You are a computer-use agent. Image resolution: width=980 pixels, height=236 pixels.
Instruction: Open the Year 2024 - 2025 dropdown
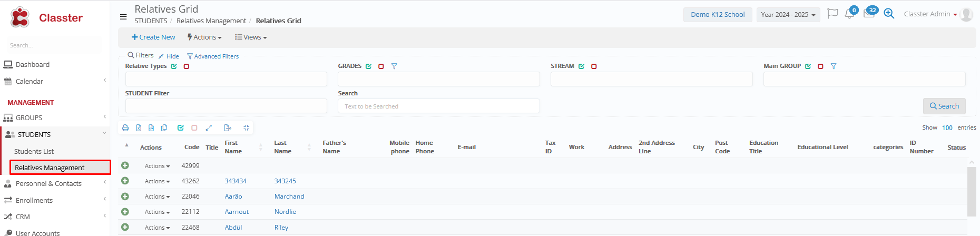click(788, 15)
